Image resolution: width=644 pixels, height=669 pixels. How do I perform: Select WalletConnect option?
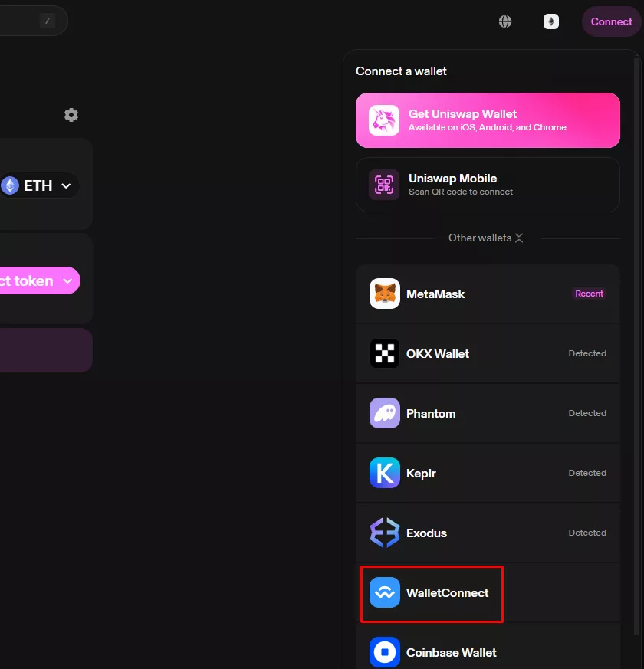click(488, 592)
